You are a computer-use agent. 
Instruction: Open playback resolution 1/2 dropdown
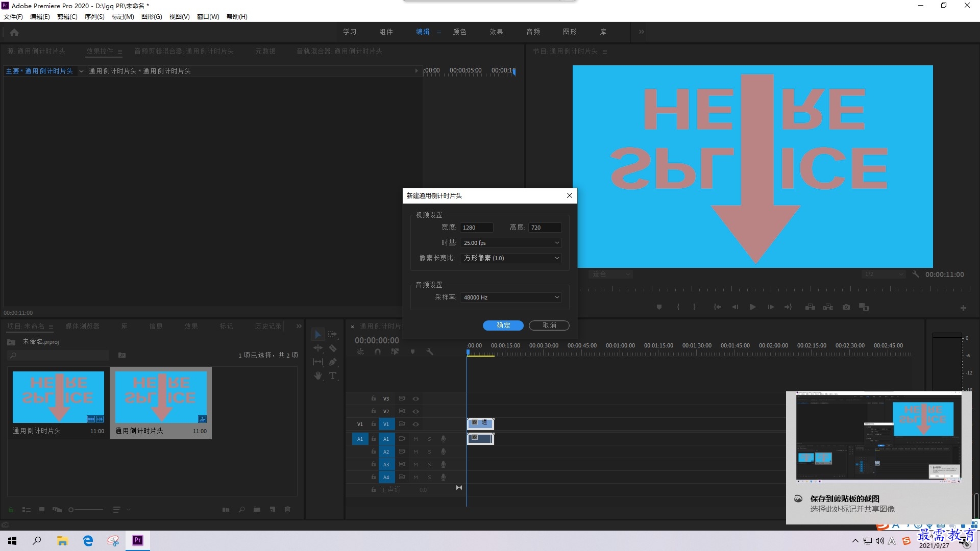(x=883, y=274)
